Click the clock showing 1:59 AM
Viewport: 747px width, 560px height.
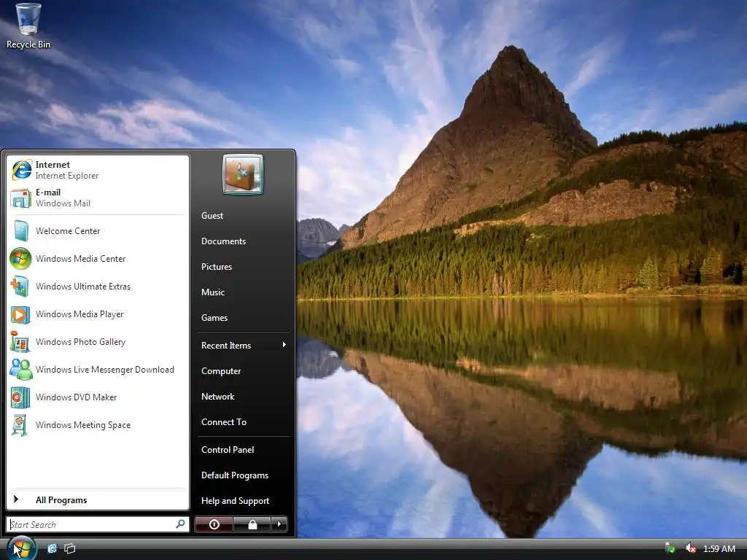(719, 548)
